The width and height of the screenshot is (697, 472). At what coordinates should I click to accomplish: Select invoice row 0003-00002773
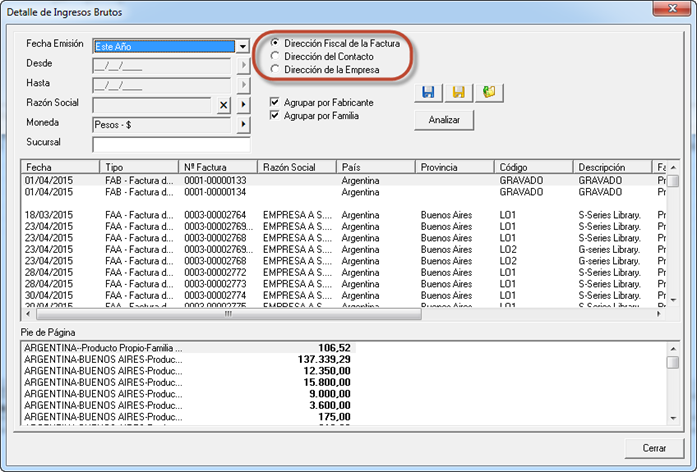click(344, 284)
